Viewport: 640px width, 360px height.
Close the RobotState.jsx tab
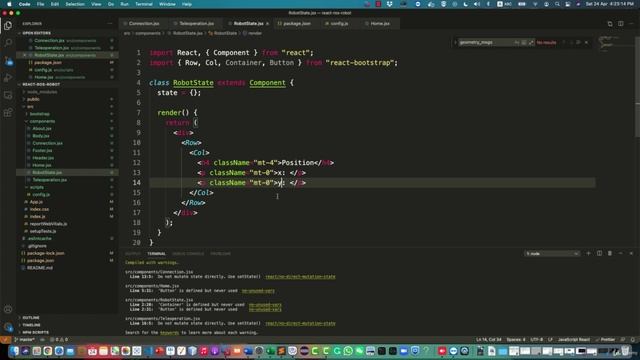pyautogui.click(x=267, y=24)
